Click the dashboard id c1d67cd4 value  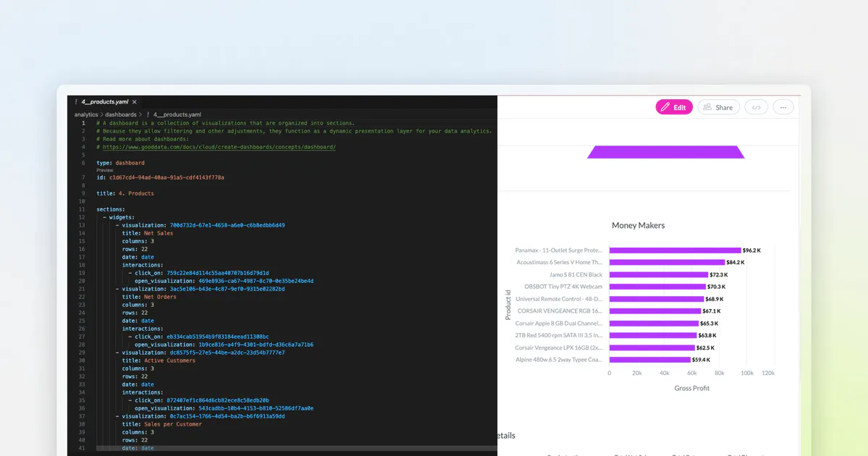click(x=166, y=177)
